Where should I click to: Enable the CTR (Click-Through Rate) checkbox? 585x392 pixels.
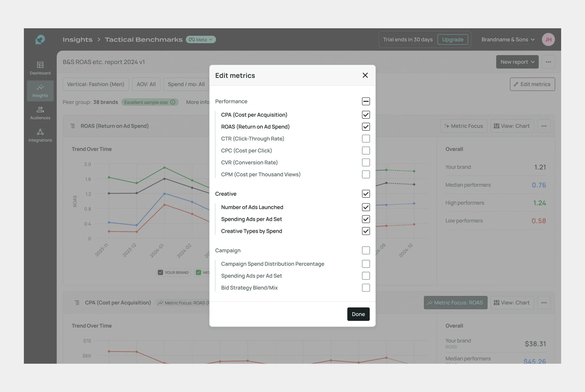(x=366, y=139)
